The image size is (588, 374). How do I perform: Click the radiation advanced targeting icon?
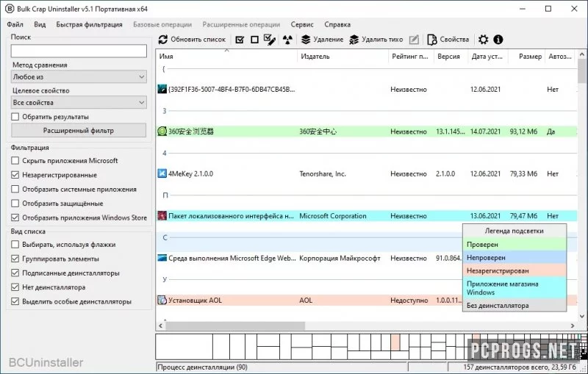(x=287, y=40)
